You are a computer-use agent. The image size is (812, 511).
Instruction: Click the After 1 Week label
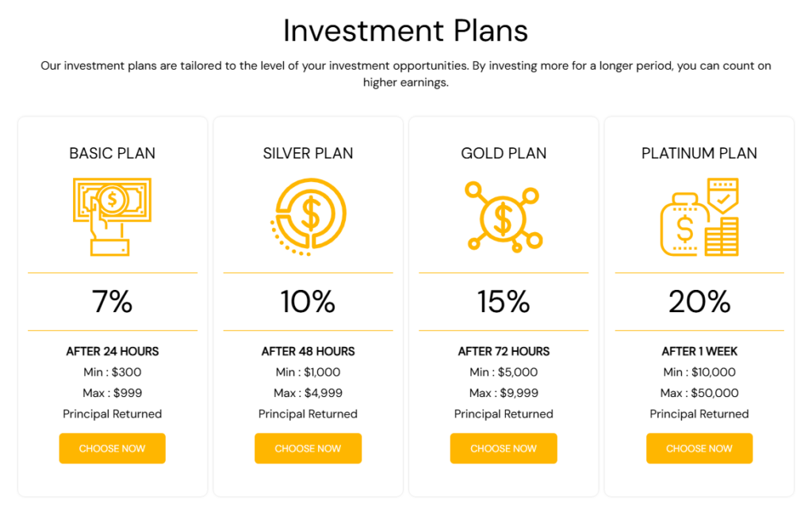[x=699, y=351]
